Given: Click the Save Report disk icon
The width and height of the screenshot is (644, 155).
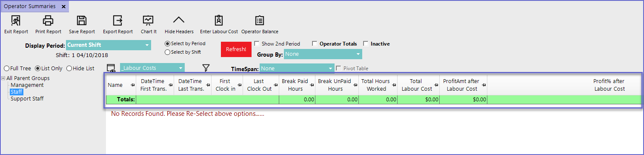Looking at the screenshot, I should pos(82,20).
